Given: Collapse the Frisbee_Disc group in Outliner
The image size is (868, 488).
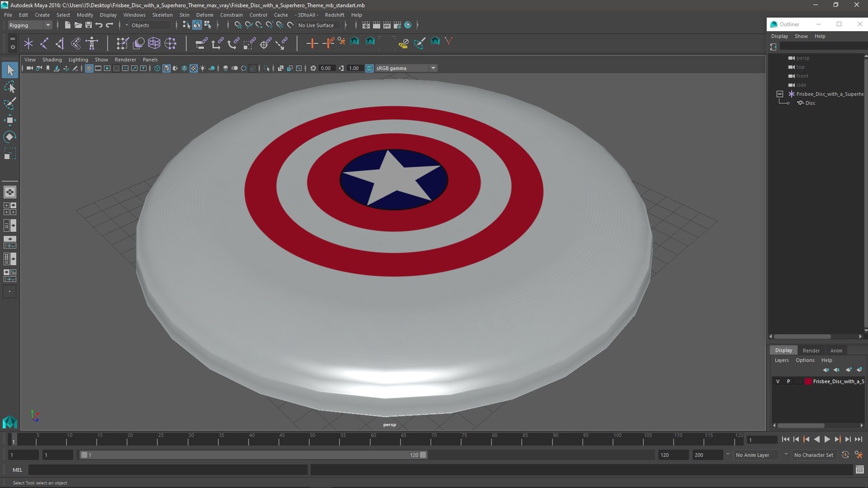Looking at the screenshot, I should (x=780, y=94).
